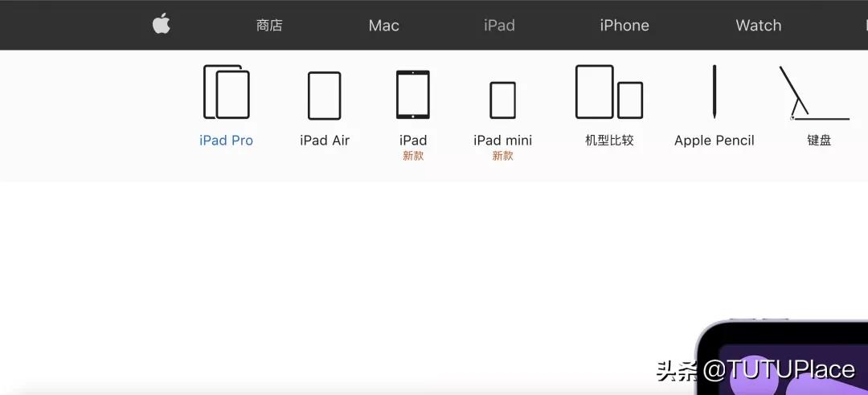Click the 新款 tag under iPad mini
Image resolution: width=868 pixels, height=395 pixels.
(502, 156)
